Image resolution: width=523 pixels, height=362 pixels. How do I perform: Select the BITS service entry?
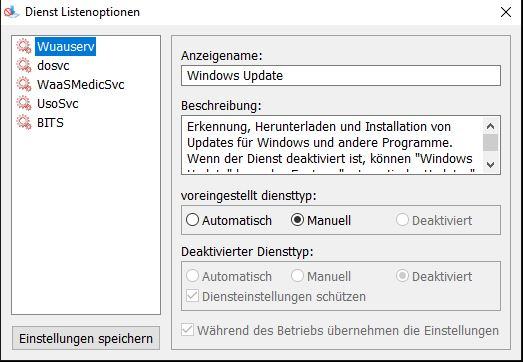tap(50, 122)
